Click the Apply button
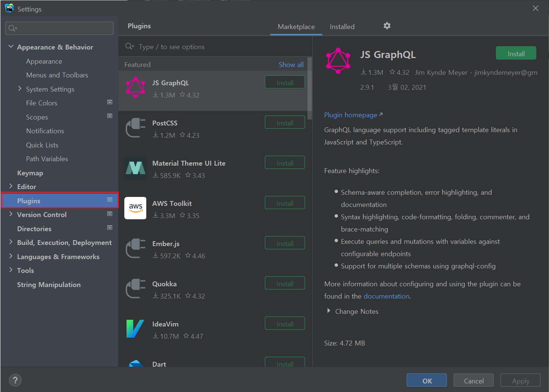 pos(520,380)
